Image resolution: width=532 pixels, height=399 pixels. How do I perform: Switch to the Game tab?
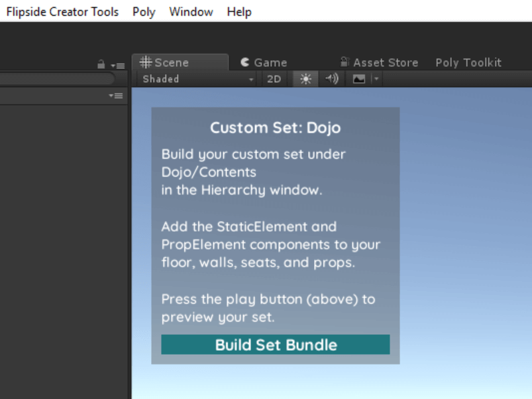[264, 62]
